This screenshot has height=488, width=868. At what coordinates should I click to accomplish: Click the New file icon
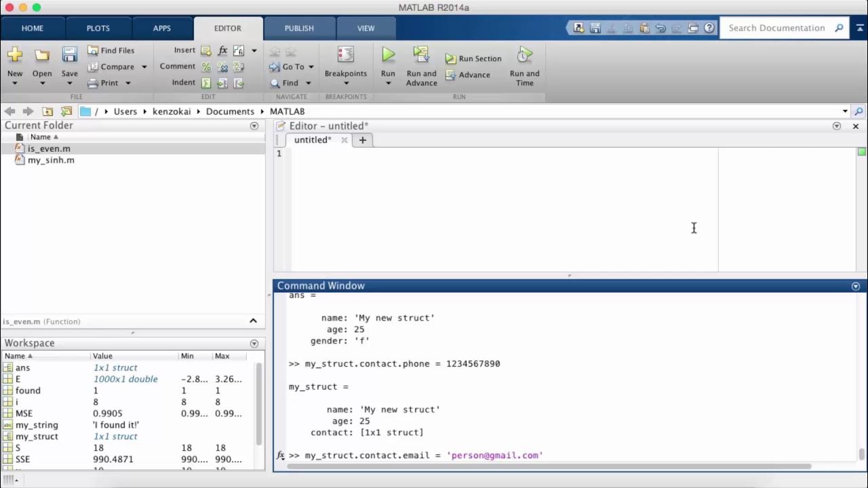pyautogui.click(x=14, y=55)
